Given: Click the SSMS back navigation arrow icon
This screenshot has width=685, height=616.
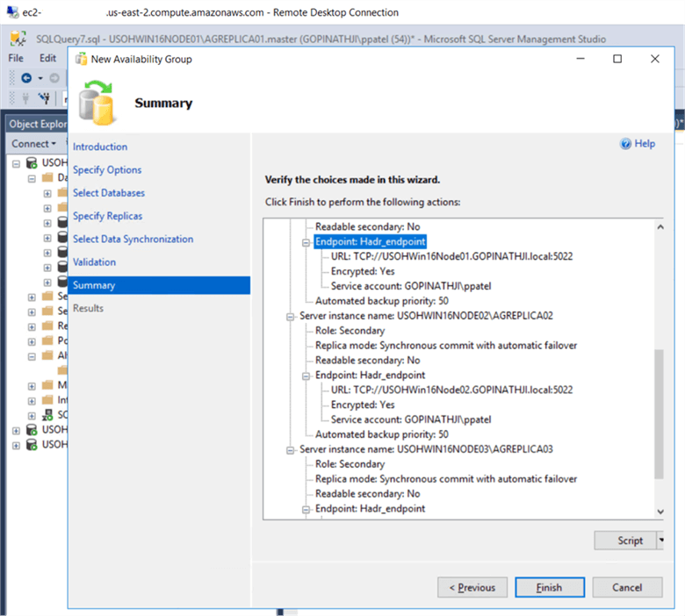Looking at the screenshot, I should [26, 78].
